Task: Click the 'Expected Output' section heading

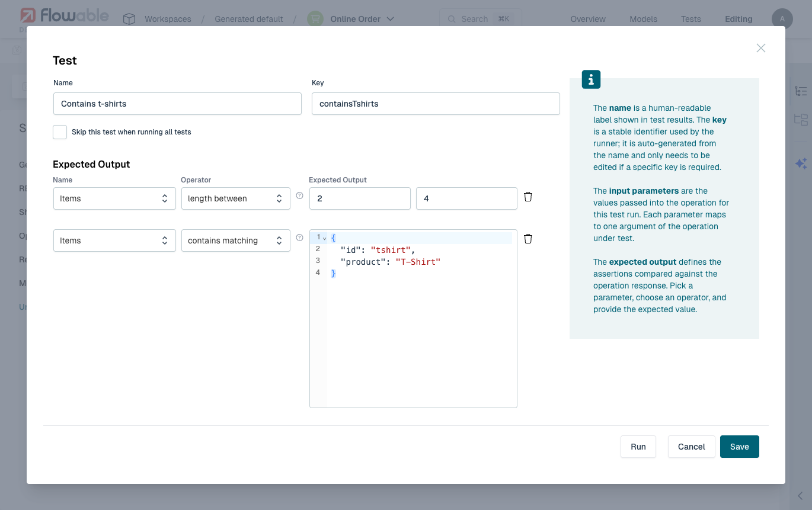Action: (91, 164)
